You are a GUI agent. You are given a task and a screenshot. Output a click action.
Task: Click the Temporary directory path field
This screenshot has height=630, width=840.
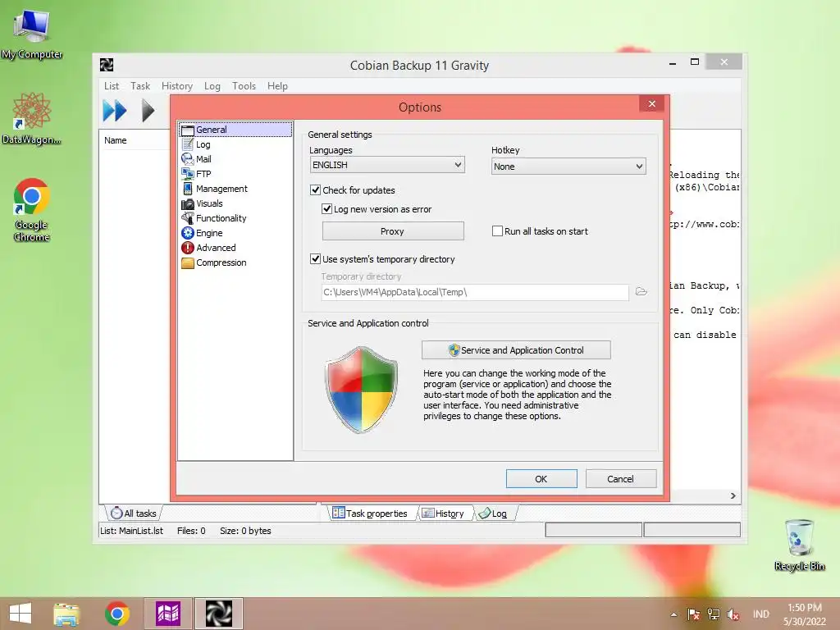coord(475,292)
